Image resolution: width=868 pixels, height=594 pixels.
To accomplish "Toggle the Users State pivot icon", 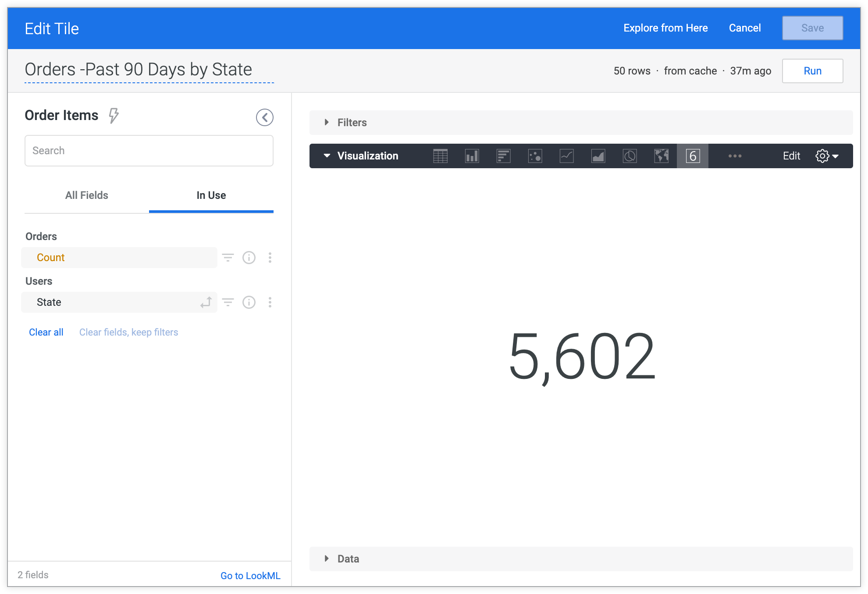I will tap(206, 302).
